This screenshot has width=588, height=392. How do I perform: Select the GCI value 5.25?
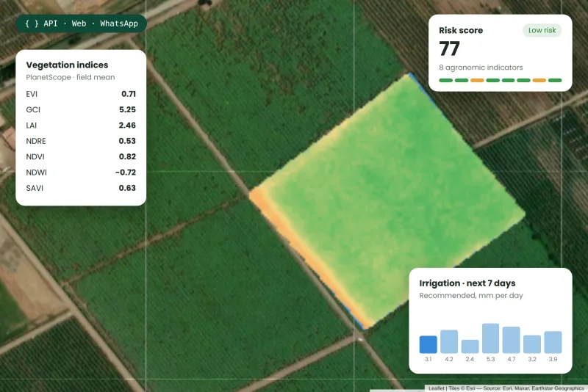click(127, 109)
